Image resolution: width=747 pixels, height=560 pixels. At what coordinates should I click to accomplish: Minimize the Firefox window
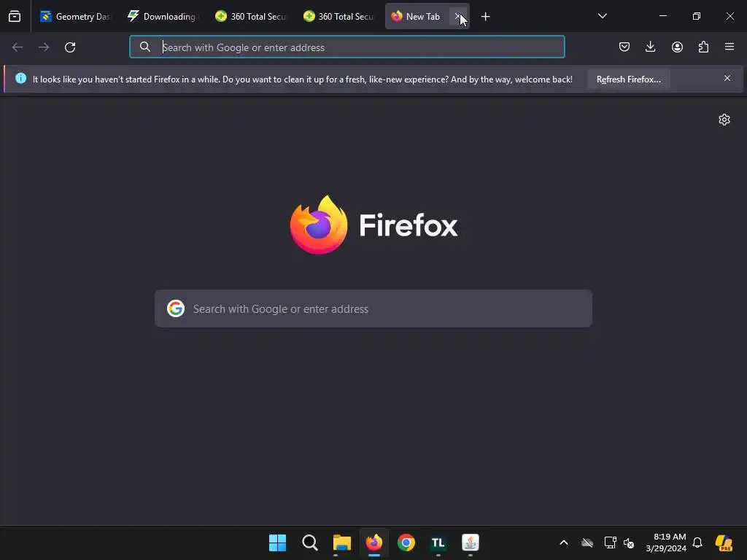(662, 16)
